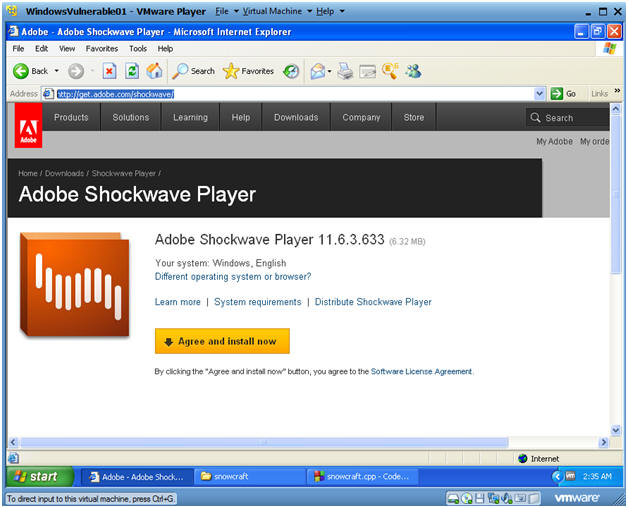Open the Adobe Learning nav tab
The height and width of the screenshot is (508, 628).
pos(190,117)
